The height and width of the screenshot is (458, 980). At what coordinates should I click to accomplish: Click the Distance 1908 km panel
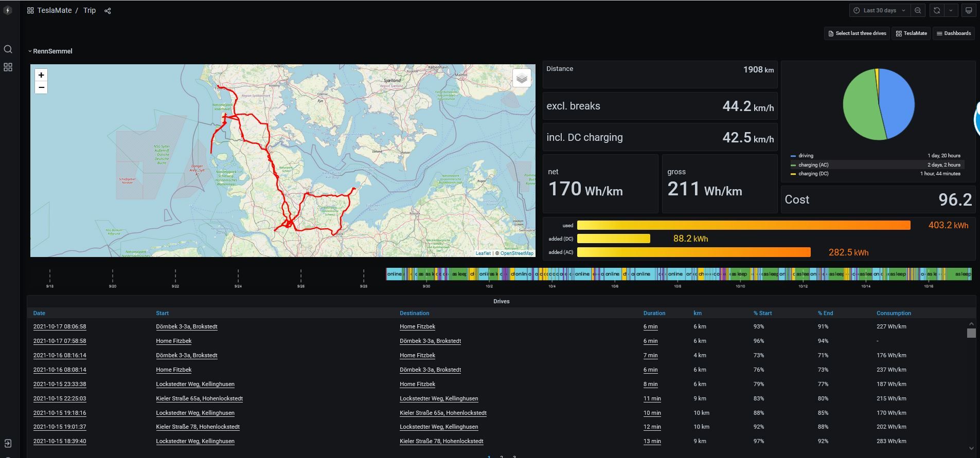coord(660,75)
